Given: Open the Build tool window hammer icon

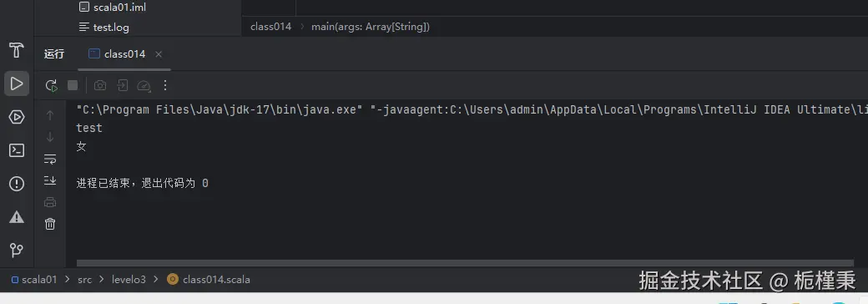Looking at the screenshot, I should (x=17, y=50).
